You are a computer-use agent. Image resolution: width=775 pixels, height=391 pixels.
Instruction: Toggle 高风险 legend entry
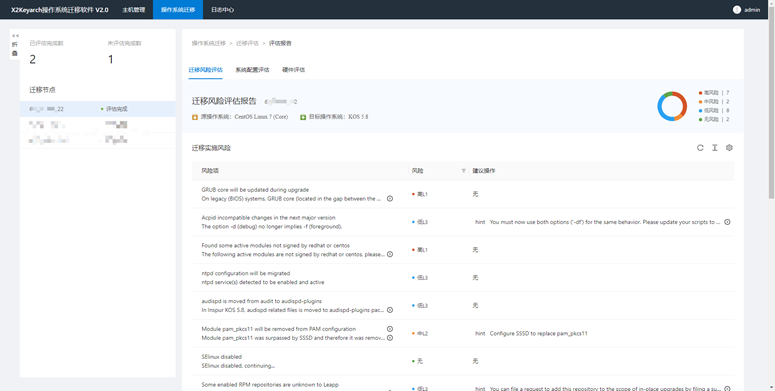714,92
